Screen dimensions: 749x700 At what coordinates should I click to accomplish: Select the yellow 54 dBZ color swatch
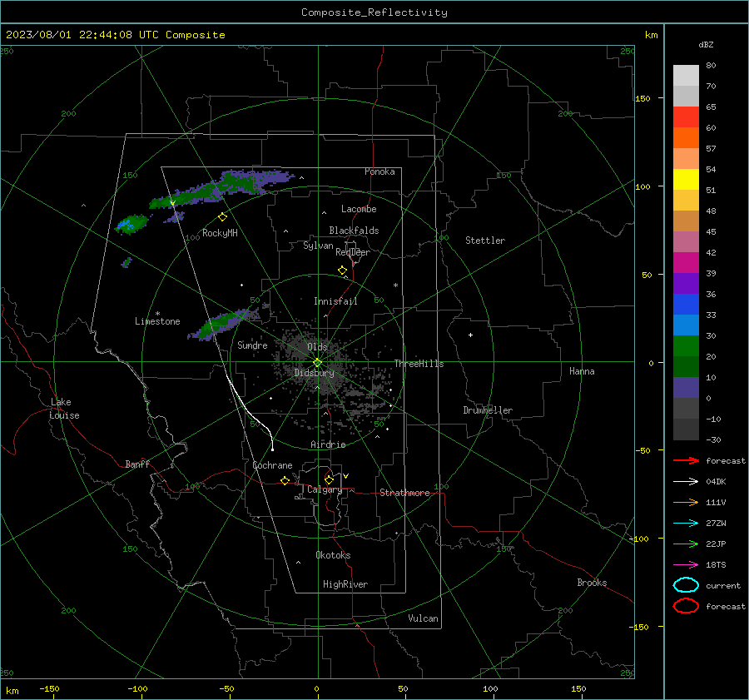point(686,179)
